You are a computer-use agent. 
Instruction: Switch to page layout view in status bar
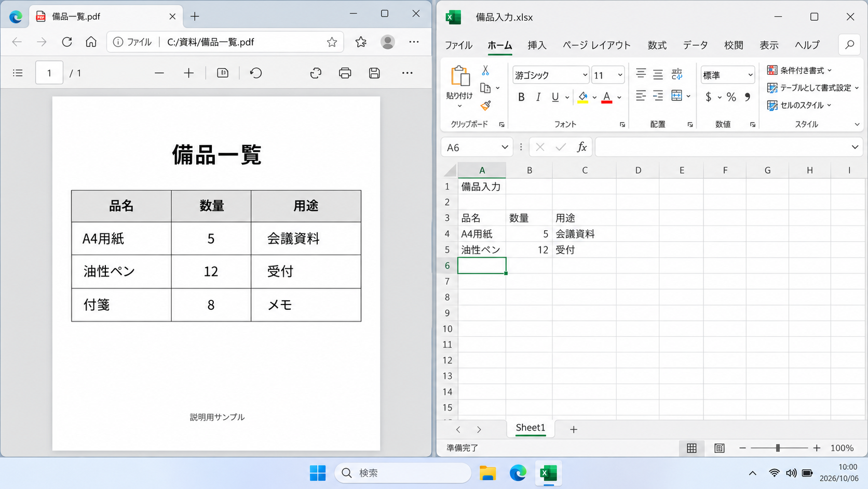pos(719,448)
